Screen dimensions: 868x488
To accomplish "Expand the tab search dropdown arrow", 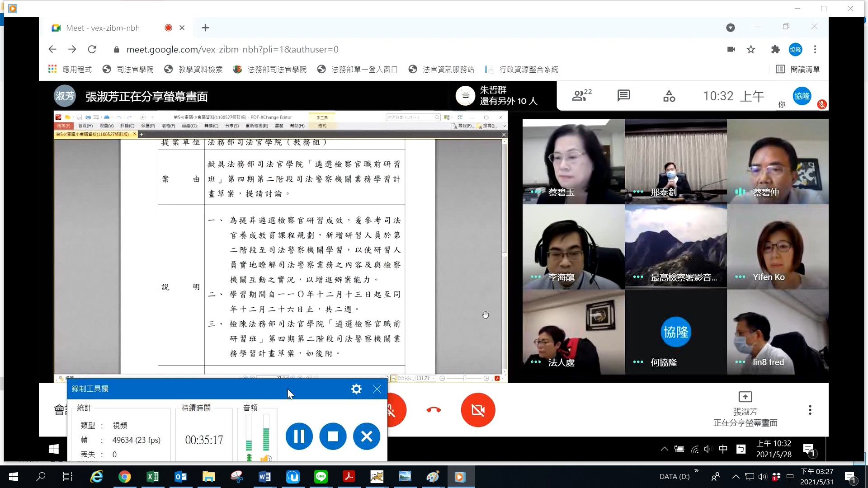I will tap(730, 28).
